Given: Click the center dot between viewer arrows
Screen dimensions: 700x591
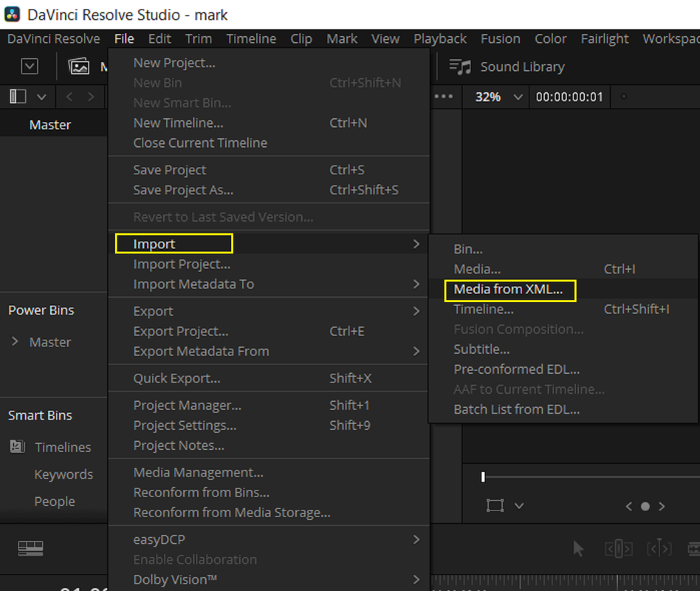Looking at the screenshot, I should click(645, 506).
